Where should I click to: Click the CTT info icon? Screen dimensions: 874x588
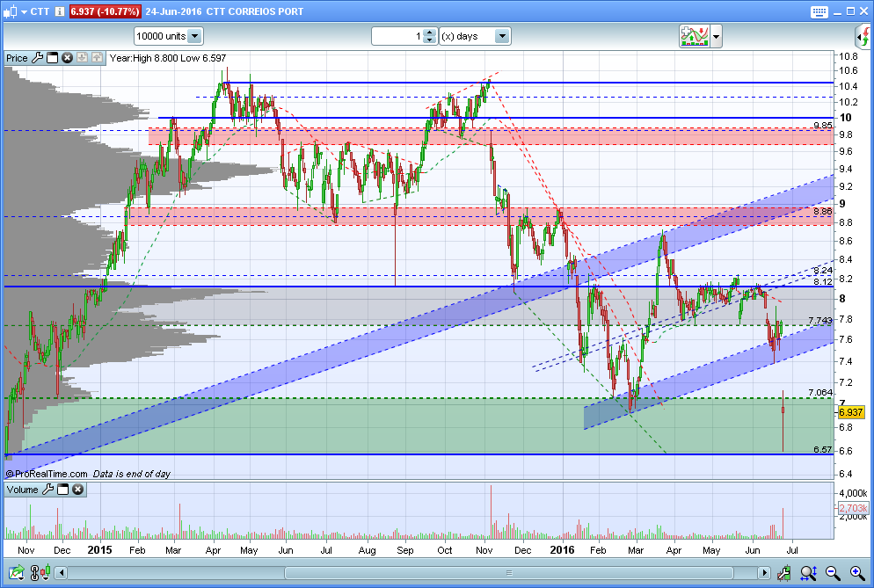point(60,11)
